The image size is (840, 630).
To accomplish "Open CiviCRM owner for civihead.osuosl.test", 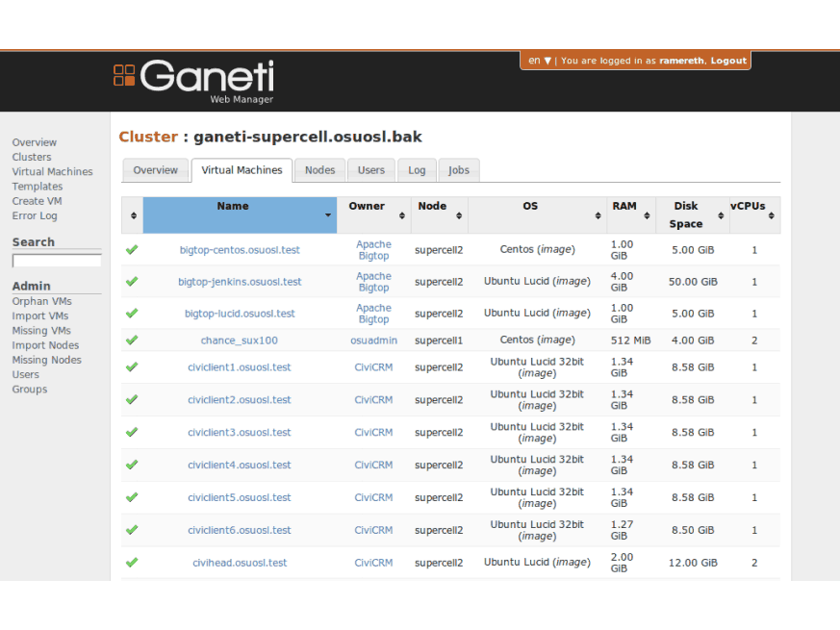I will point(373,563).
